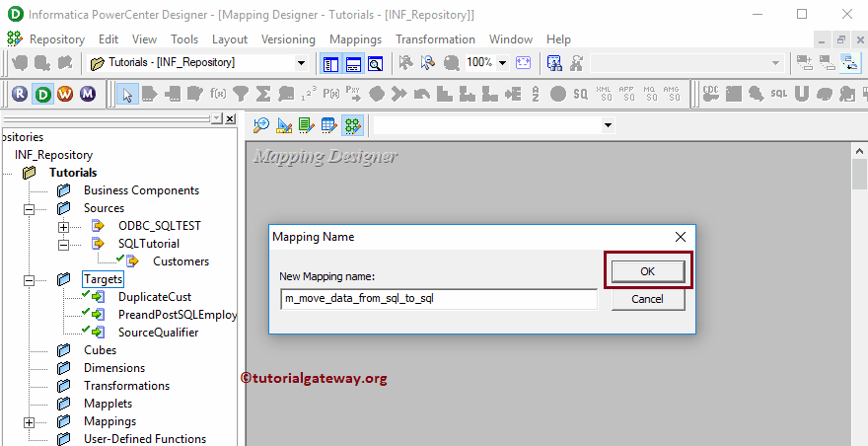Click the green D Designer icon
The height and width of the screenshot is (446, 868).
click(42, 94)
